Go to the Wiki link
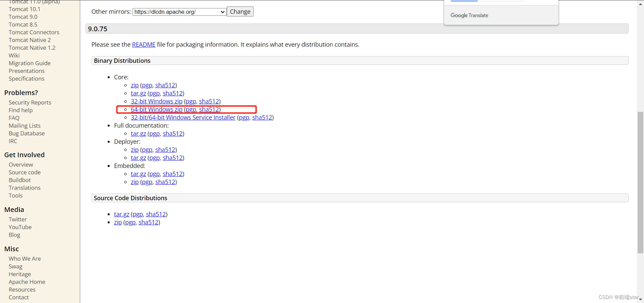 coord(14,55)
